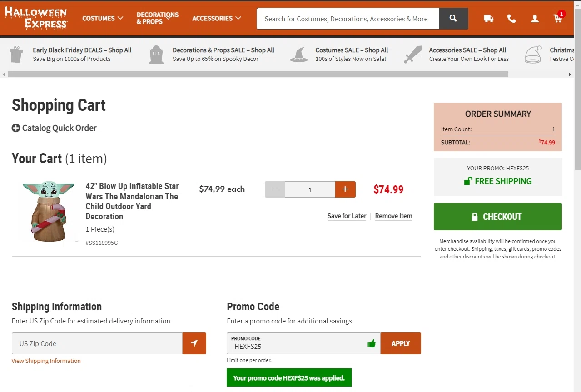The image size is (581, 392).
Task: Click Remove Item link
Action: 394,216
